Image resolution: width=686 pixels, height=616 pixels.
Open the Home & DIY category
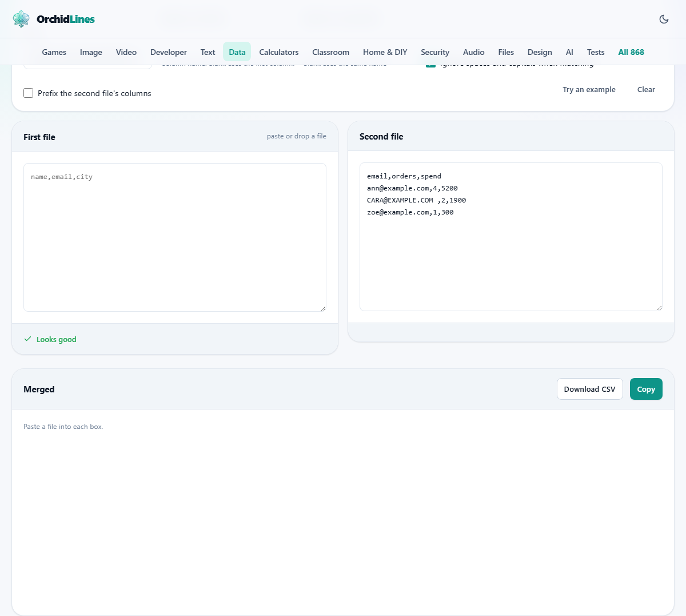click(385, 52)
